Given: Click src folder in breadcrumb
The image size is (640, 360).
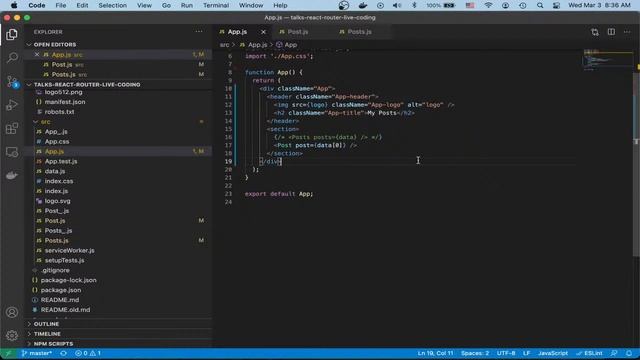Looking at the screenshot, I should (x=224, y=45).
